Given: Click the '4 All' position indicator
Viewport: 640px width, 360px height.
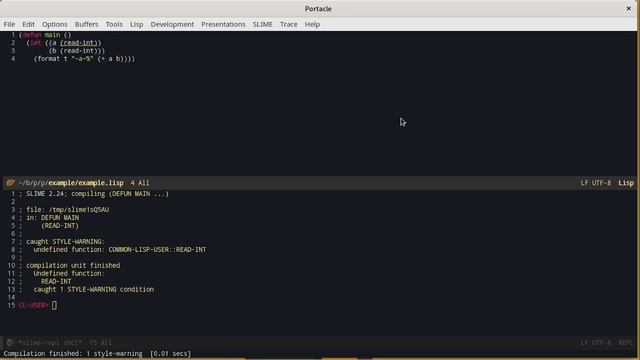Looking at the screenshot, I should tap(140, 183).
